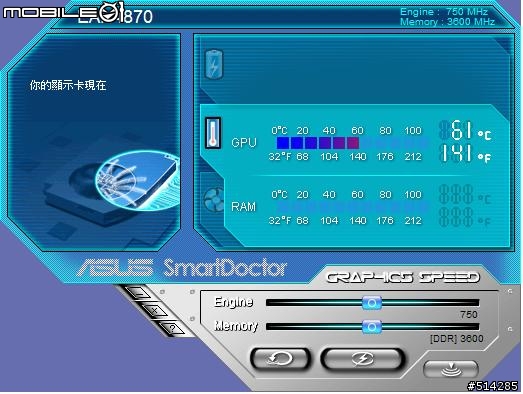Open the fan speed monitor icon
This screenshot has width=523, height=394.
tap(214, 200)
